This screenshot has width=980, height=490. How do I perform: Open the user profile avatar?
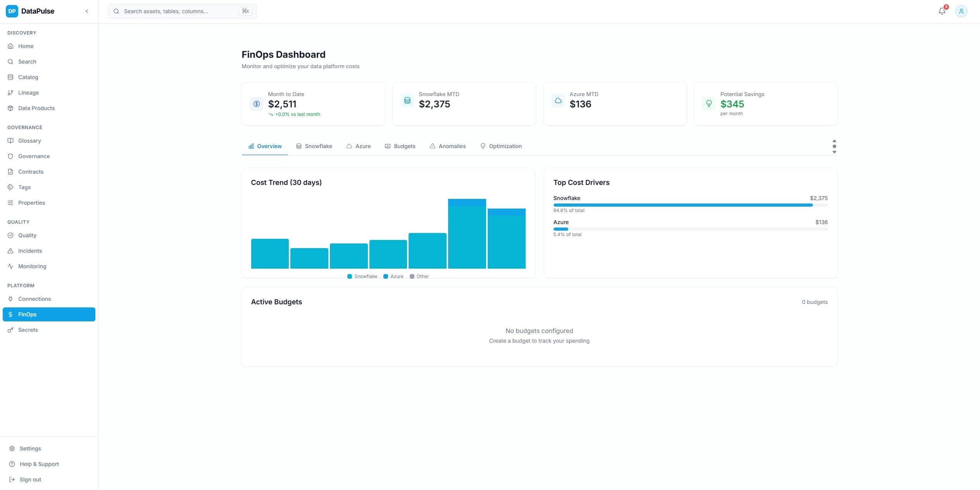961,11
